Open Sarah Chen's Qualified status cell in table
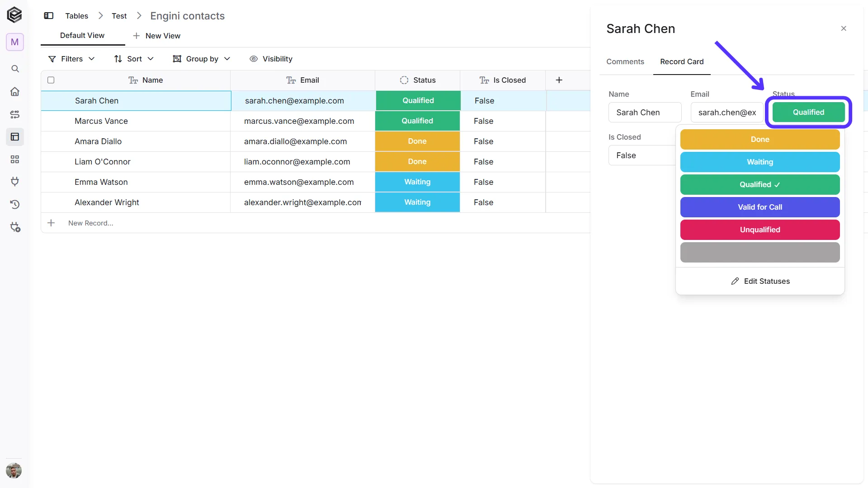 pyautogui.click(x=418, y=101)
